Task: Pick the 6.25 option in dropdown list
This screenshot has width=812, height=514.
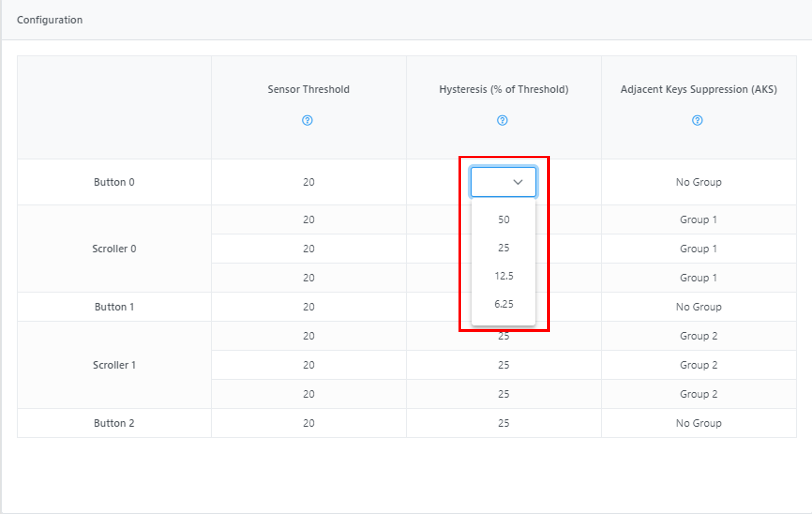Action: tap(503, 304)
